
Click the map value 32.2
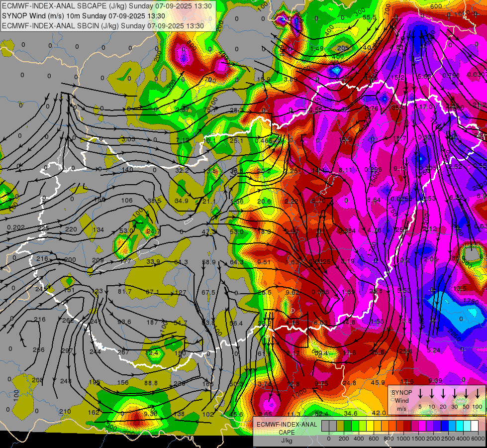point(182,170)
